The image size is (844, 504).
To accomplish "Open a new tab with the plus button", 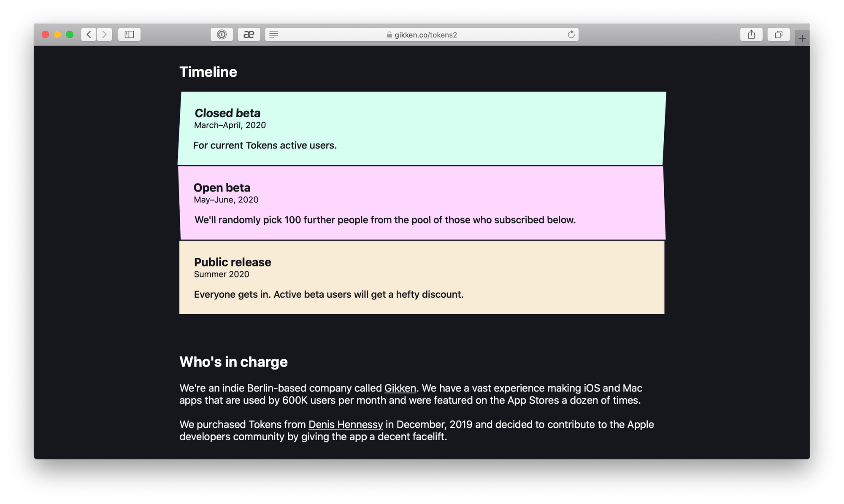I will [802, 38].
